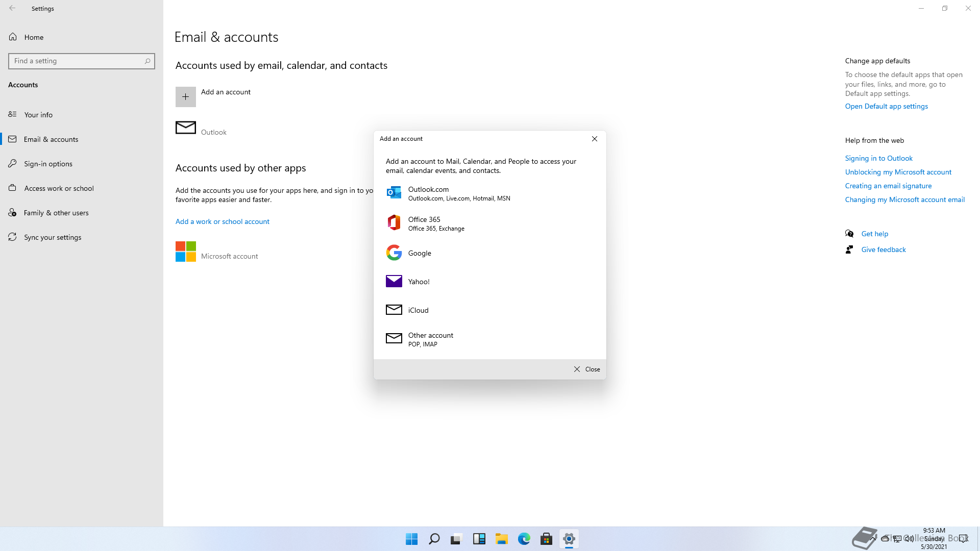Go to Home in Settings sidebar
Viewport: 980px width, 551px height.
(x=82, y=37)
